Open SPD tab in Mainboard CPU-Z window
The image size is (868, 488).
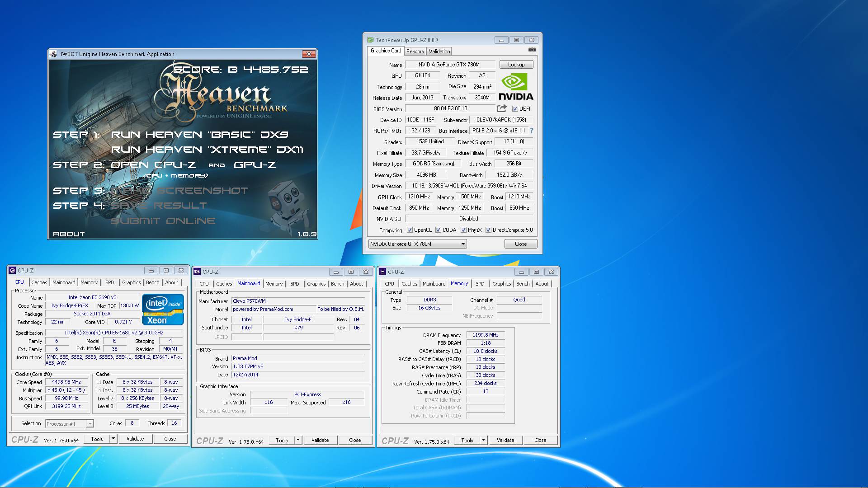point(295,284)
